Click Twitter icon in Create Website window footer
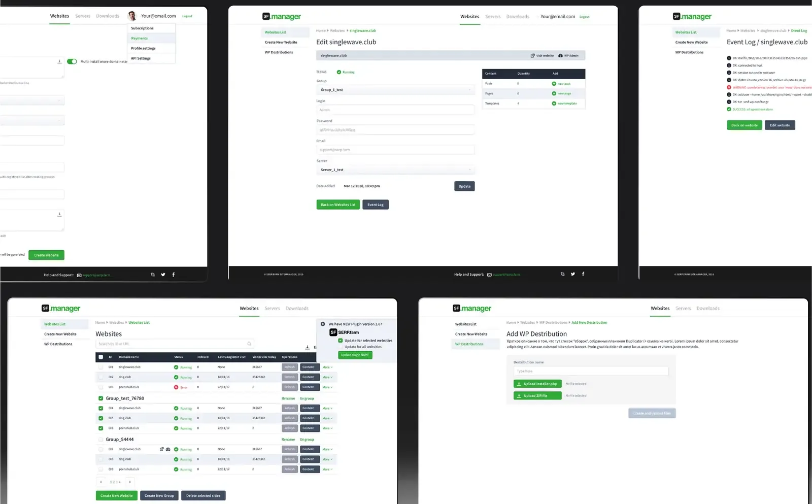The width and height of the screenshot is (812, 504). point(163,275)
